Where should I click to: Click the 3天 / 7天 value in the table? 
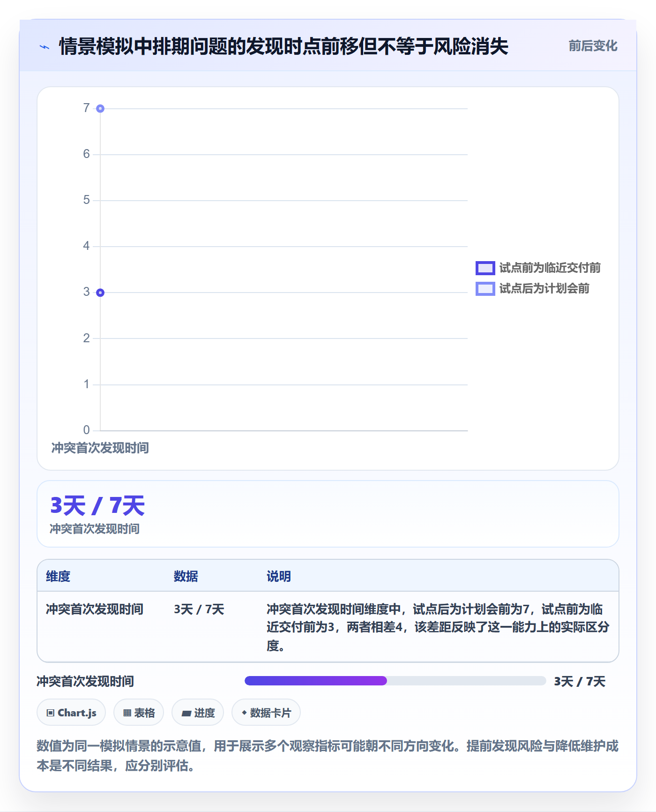[x=199, y=609]
